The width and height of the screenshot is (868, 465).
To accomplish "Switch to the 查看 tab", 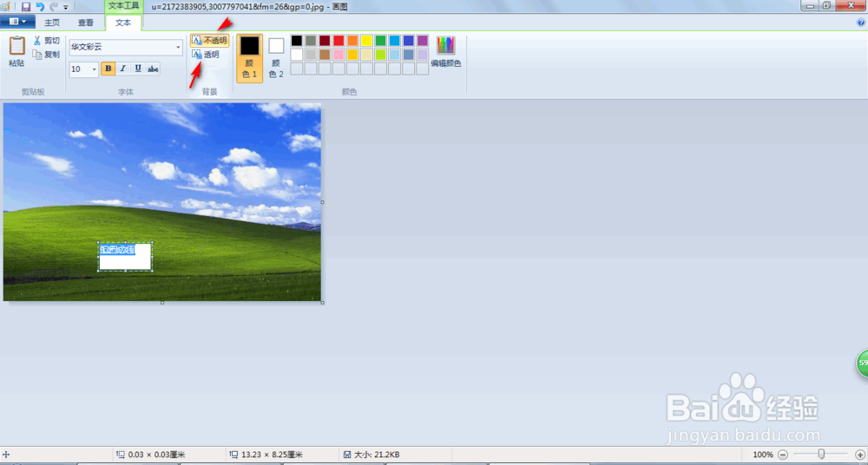I will click(x=86, y=23).
